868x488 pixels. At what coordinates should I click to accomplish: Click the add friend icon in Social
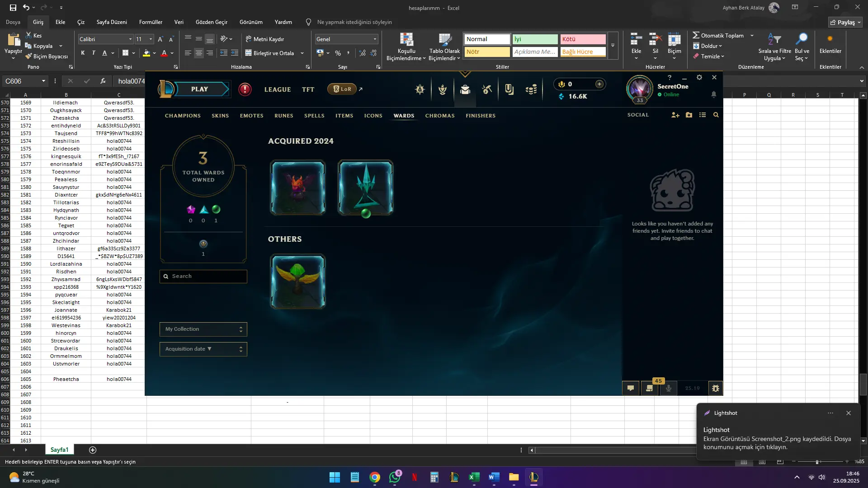pyautogui.click(x=675, y=115)
